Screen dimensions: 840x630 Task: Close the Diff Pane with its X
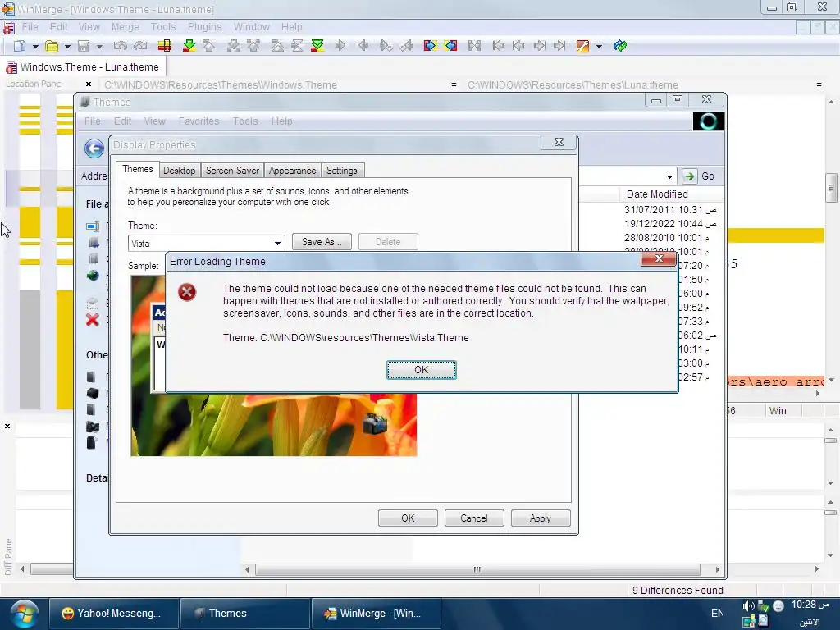coord(7,427)
